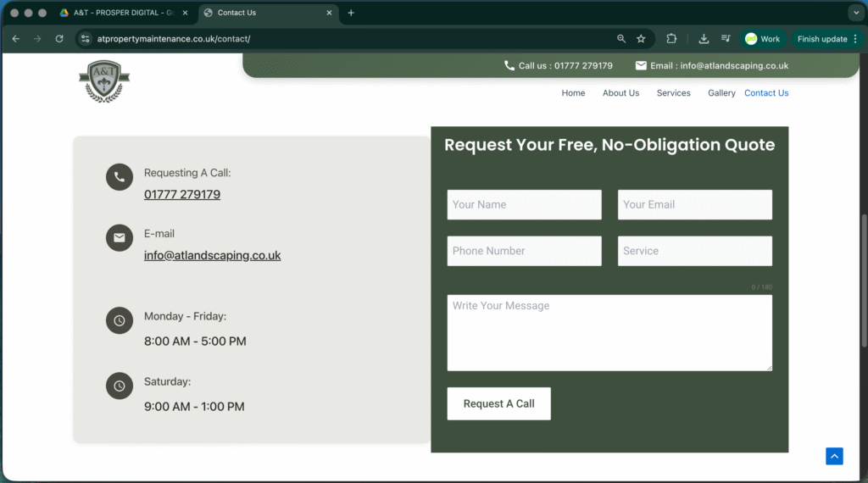Image resolution: width=868 pixels, height=483 pixels.
Task: Click the info@atlandscaping.co.uk link in the contact card
Action: click(212, 255)
